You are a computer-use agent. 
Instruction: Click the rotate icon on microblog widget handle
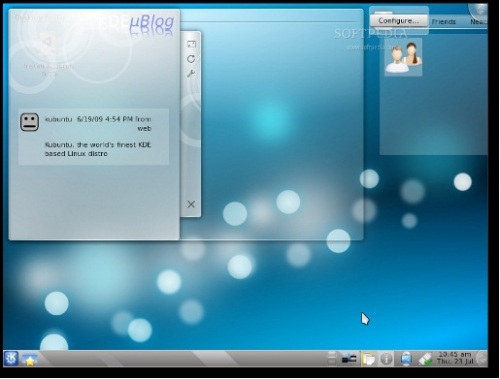point(191,59)
